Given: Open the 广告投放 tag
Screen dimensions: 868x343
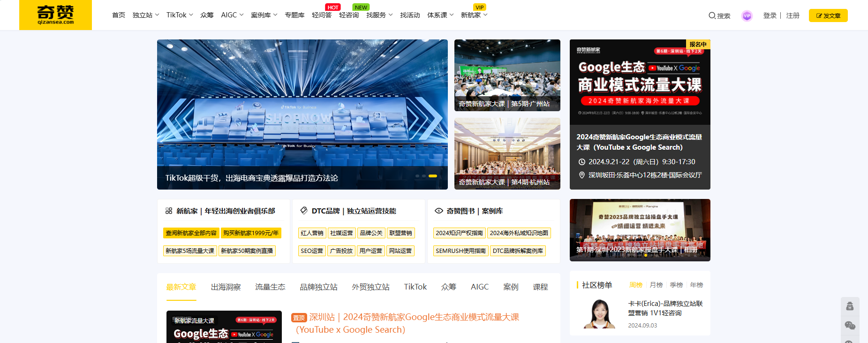Looking at the screenshot, I should pyautogui.click(x=341, y=251).
